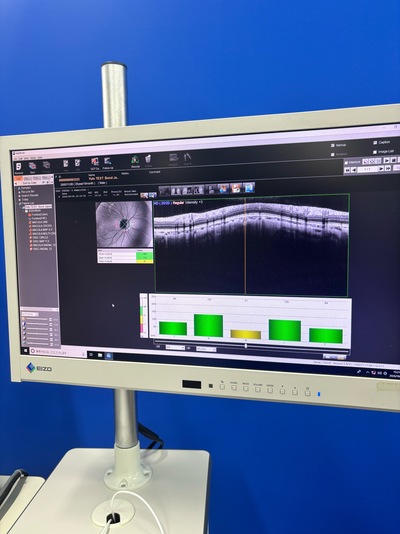Select the Samples tree item
The image size is (400, 534).
click(x=26, y=188)
